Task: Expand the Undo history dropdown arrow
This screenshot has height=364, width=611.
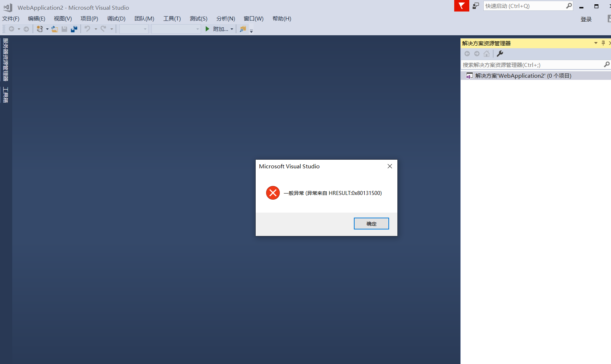Action: 96,29
